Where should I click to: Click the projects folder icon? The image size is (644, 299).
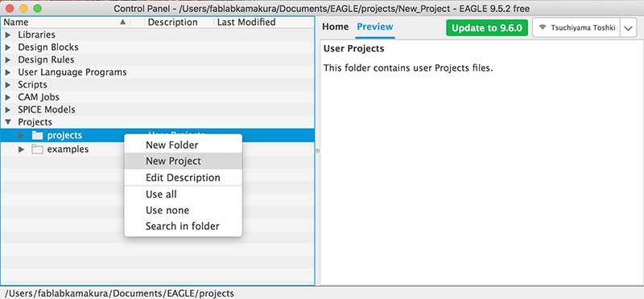(x=37, y=135)
